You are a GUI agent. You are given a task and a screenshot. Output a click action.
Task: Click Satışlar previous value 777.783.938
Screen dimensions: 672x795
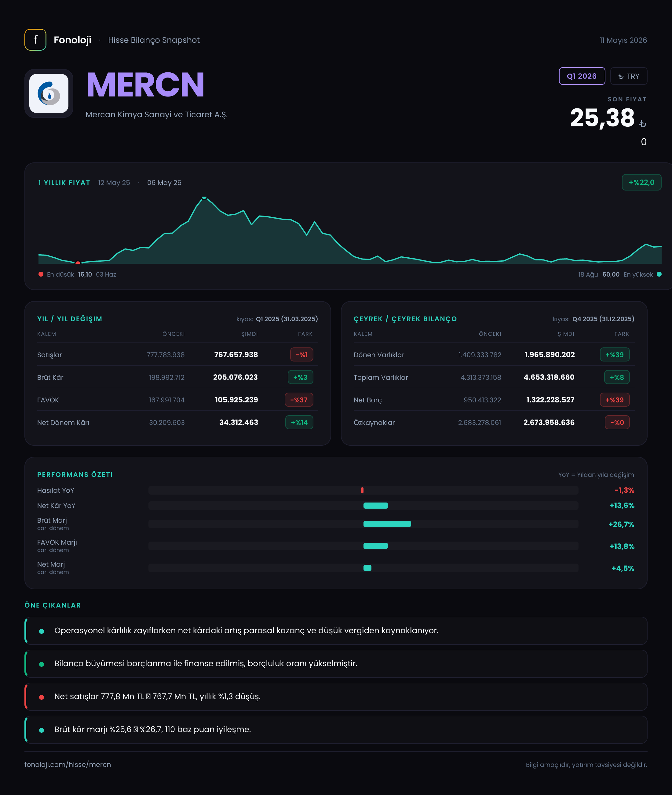(x=165, y=354)
